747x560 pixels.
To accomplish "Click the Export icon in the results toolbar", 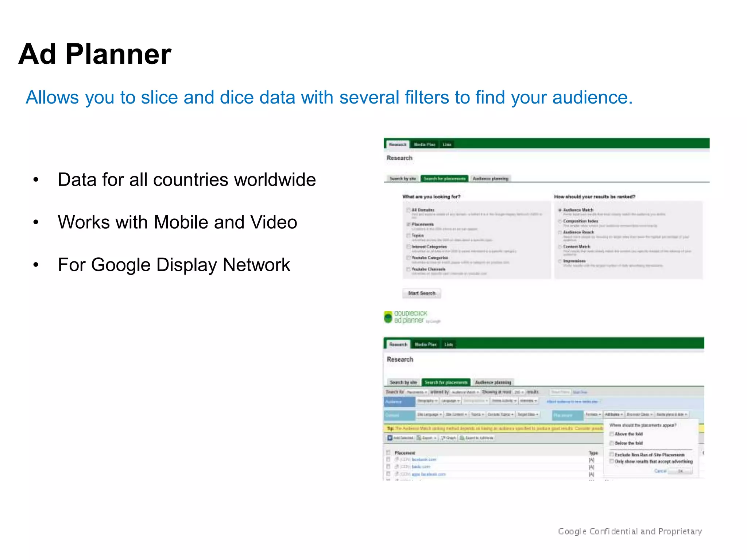I will [419, 438].
